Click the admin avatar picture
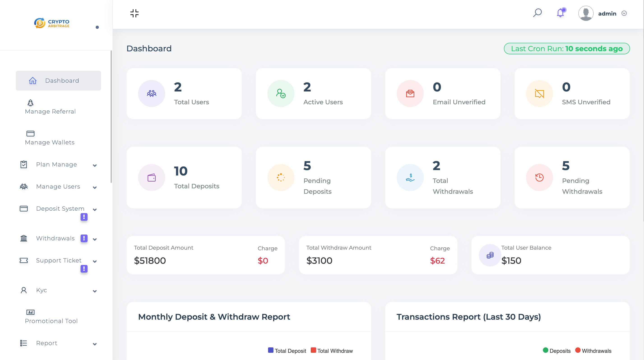 click(586, 13)
